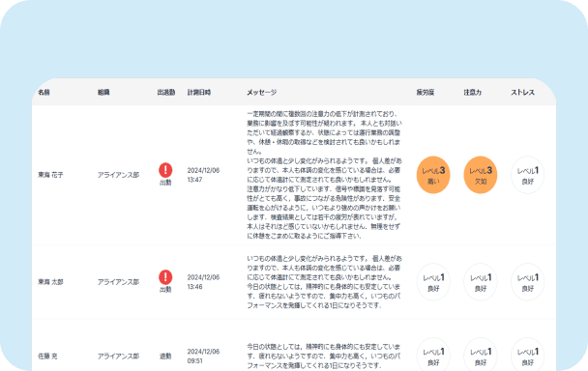Click the 注意力 column header
The image size is (588, 371).
tap(473, 92)
